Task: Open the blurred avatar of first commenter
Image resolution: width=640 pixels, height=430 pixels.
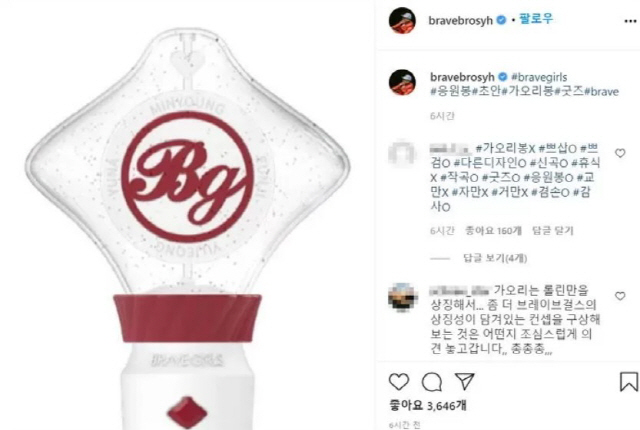Action: tap(402, 153)
